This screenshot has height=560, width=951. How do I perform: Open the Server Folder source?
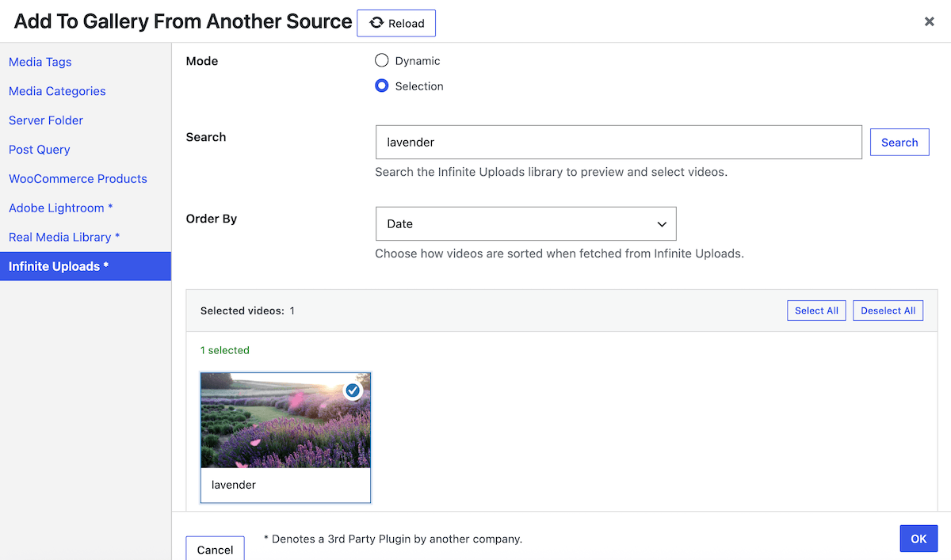45,120
